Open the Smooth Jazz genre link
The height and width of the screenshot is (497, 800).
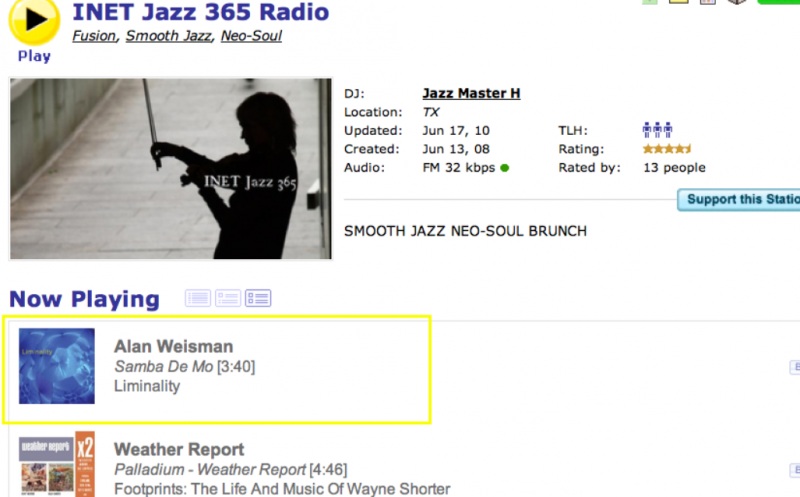(x=168, y=36)
